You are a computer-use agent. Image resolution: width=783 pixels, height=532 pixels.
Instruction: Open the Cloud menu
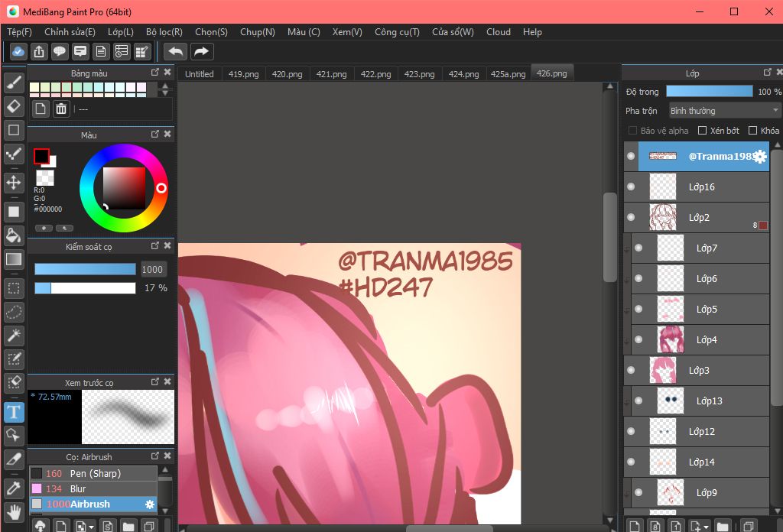tap(499, 32)
